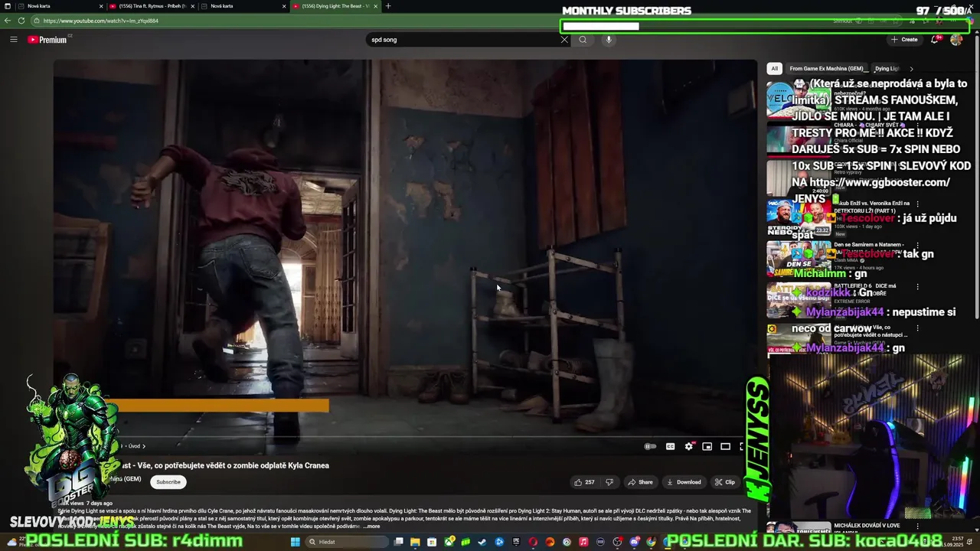Open Steam from the taskbar
Viewport: 980px width, 551px height.
pyautogui.click(x=482, y=542)
